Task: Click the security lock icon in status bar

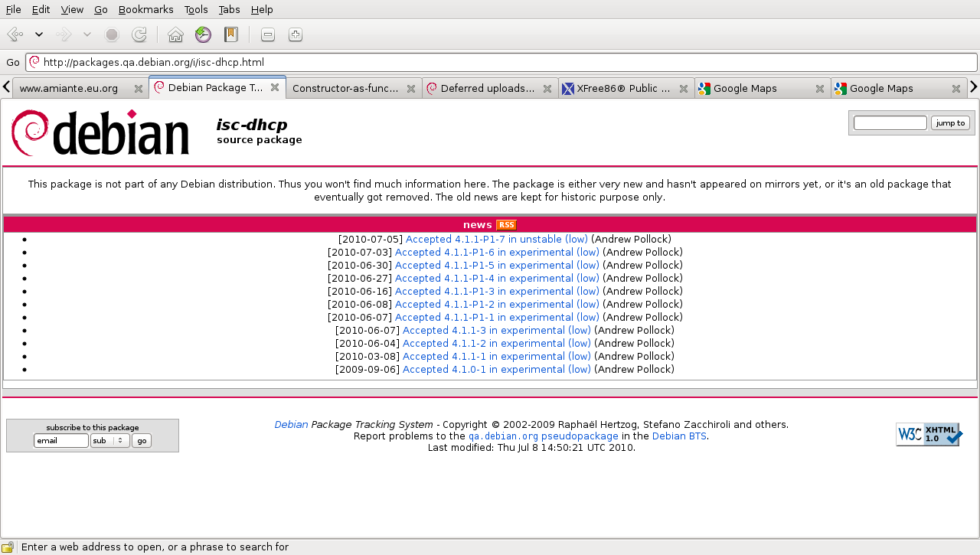Action: (x=8, y=547)
